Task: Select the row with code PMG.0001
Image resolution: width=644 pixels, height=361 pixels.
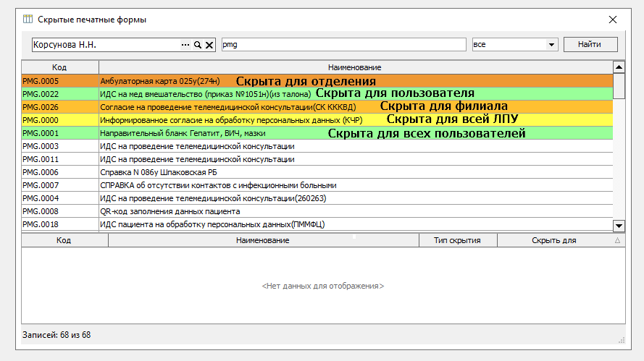Action: 317,133
